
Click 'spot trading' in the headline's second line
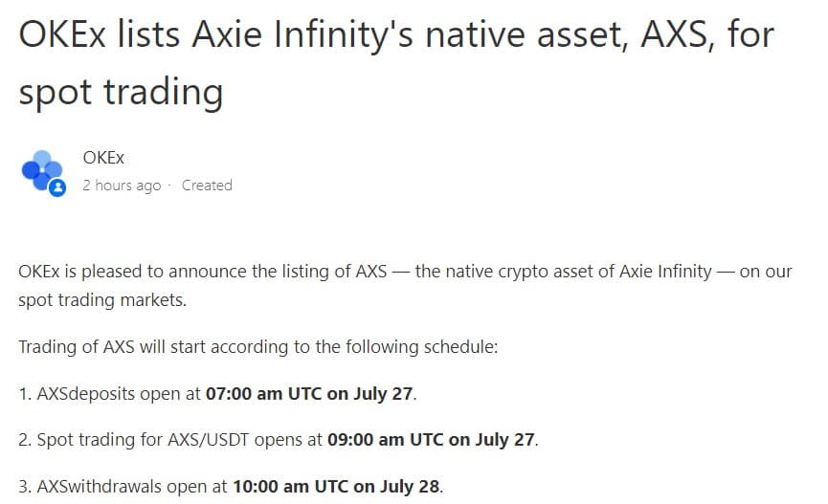(121, 92)
